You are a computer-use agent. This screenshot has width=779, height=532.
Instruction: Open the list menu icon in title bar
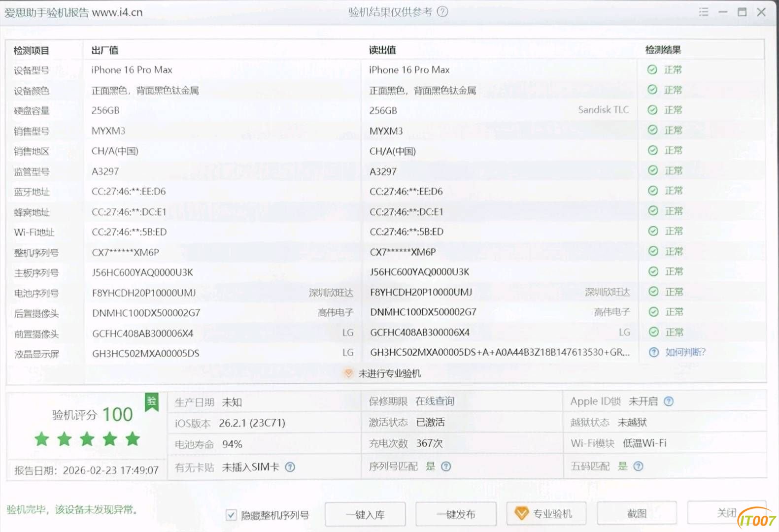[704, 12]
